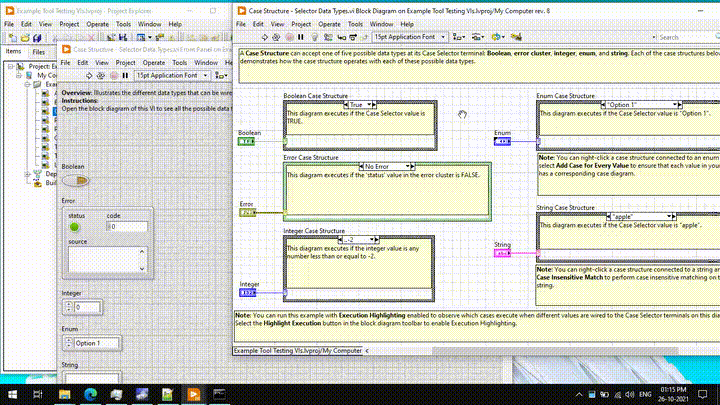Click the Error code numeric field
The image size is (720, 405).
tap(127, 226)
